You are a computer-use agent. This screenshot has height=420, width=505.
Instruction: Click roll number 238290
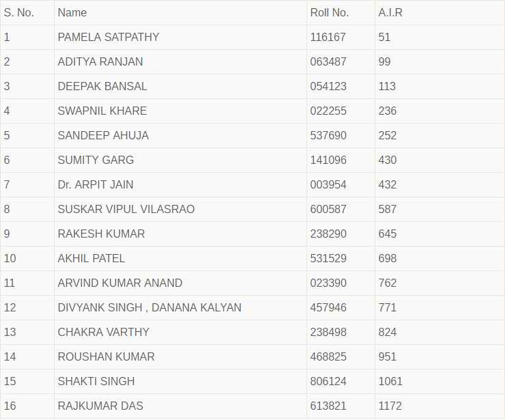pyautogui.click(x=328, y=234)
